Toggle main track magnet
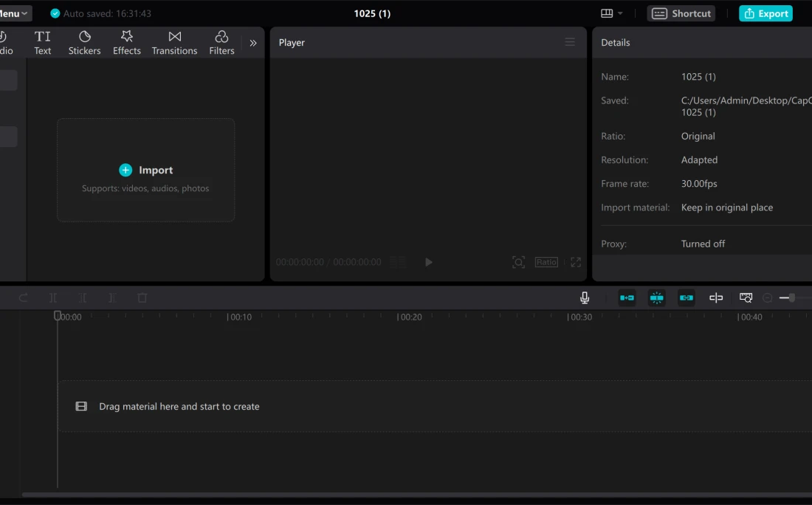Image resolution: width=812 pixels, height=505 pixels. [x=627, y=298]
